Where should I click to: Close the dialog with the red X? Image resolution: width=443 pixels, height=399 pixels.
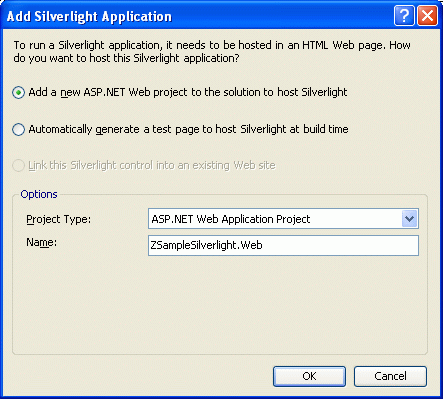coord(427,15)
